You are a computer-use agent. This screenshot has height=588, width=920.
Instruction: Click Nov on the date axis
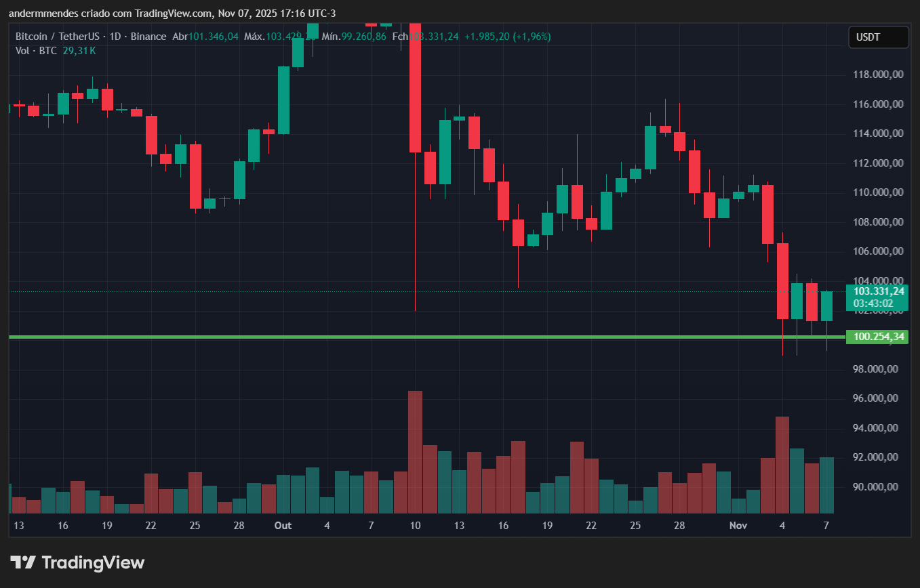click(x=738, y=525)
